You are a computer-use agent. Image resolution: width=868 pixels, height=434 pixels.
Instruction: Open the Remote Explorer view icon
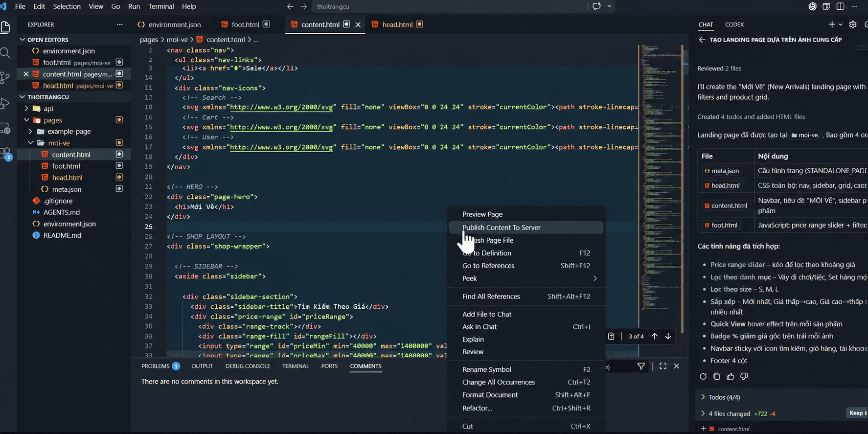pos(5,129)
